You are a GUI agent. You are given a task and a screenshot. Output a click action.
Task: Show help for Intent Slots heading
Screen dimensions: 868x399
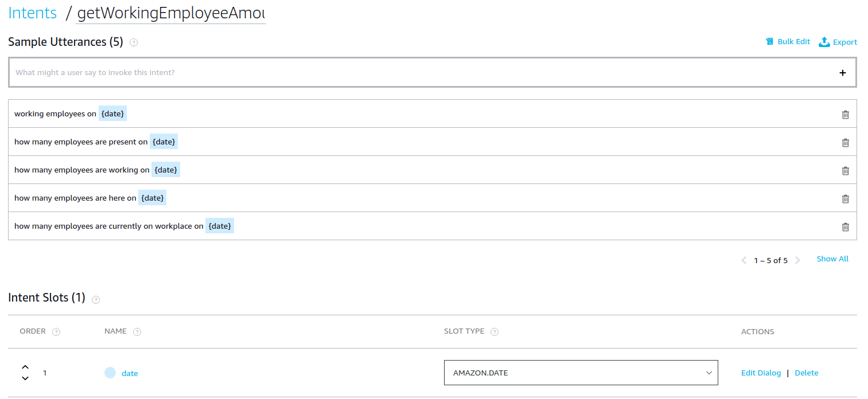point(96,299)
